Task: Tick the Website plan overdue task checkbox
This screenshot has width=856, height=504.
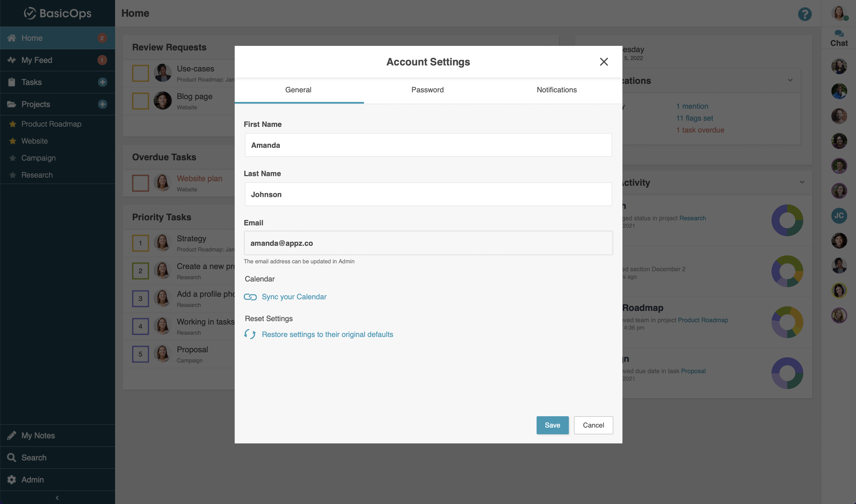Action: [x=140, y=183]
